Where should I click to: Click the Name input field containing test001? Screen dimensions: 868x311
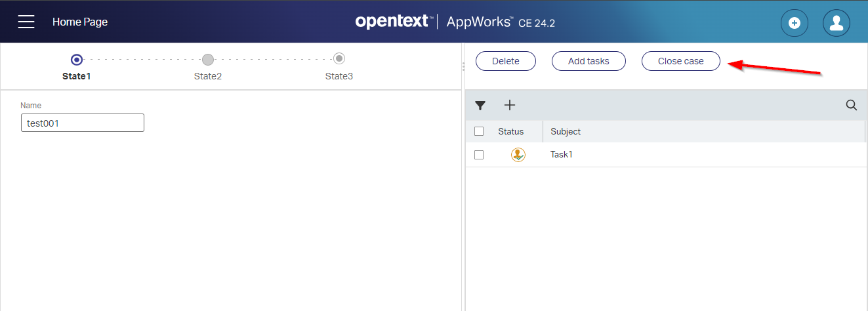pos(83,123)
